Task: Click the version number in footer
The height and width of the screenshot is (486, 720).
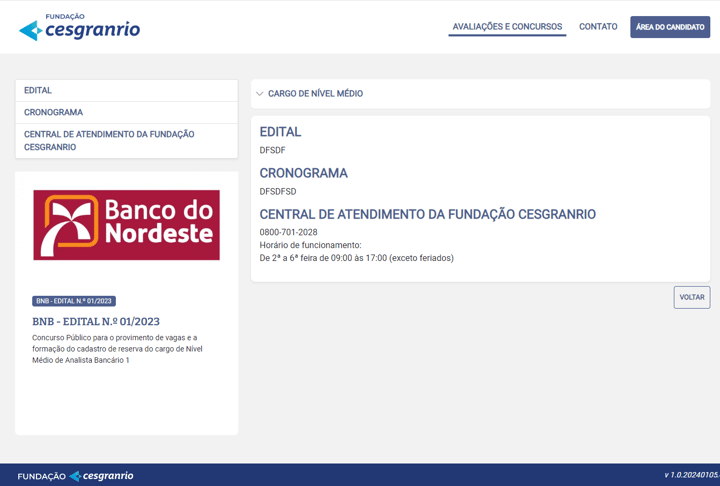Action: click(692, 475)
